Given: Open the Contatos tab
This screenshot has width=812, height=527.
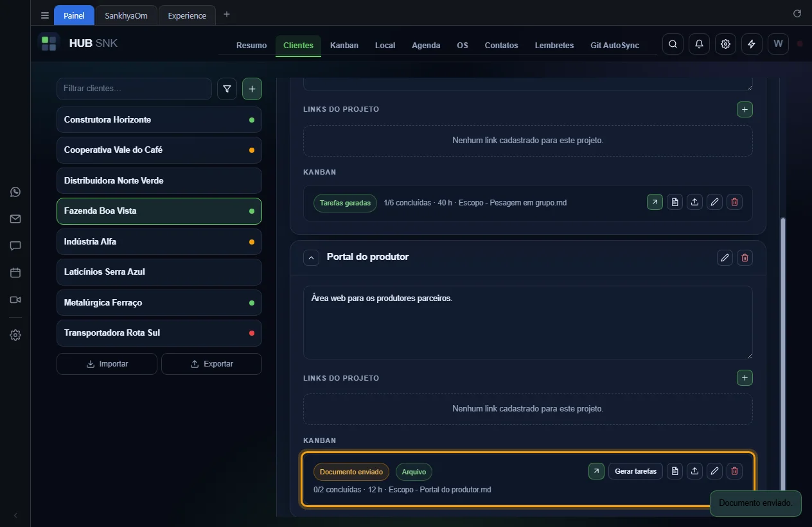Looking at the screenshot, I should click(501, 46).
